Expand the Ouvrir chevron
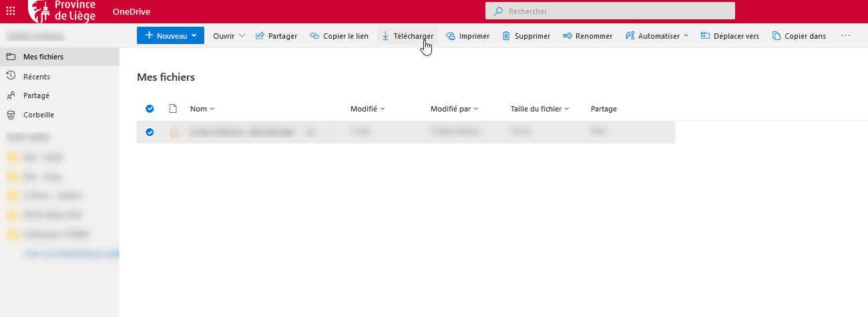The image size is (868, 317). click(242, 36)
